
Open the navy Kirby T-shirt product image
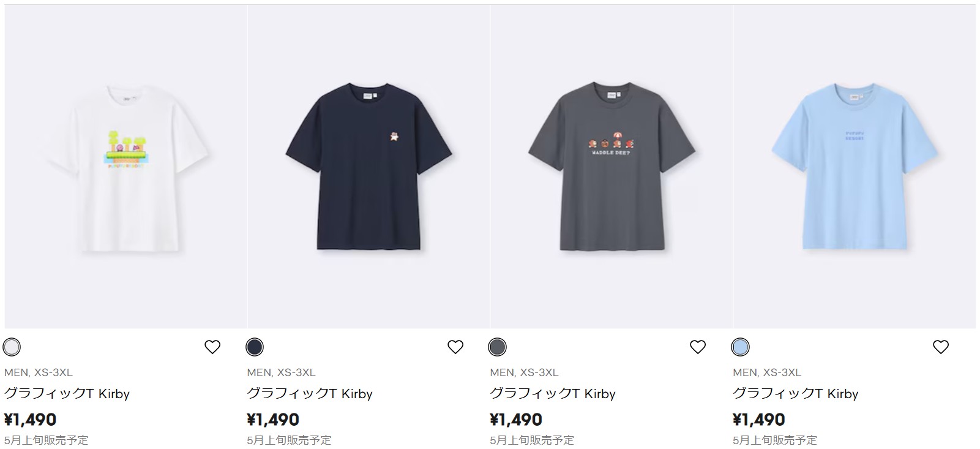[x=368, y=167]
